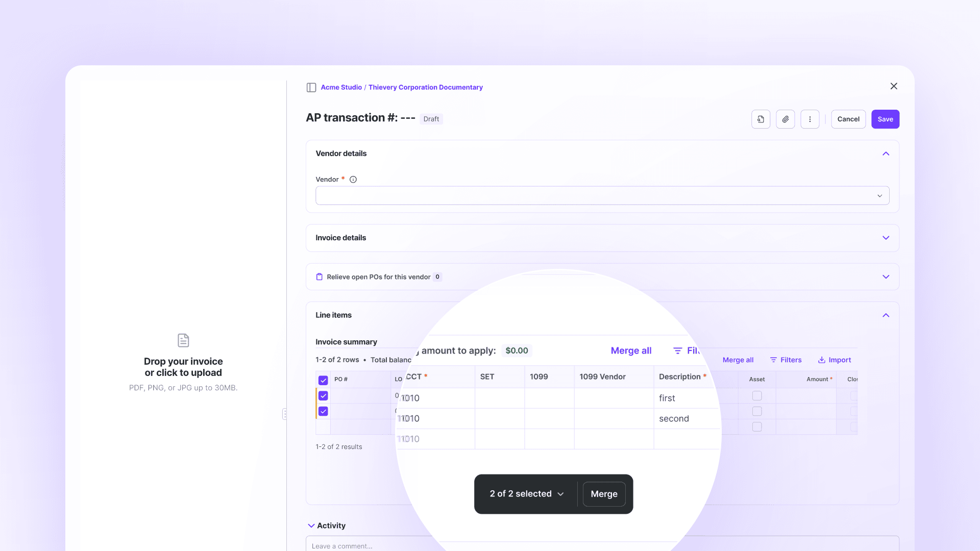The height and width of the screenshot is (551, 980).
Task: Open the 2 of 2 selected dropdown
Action: 527,494
